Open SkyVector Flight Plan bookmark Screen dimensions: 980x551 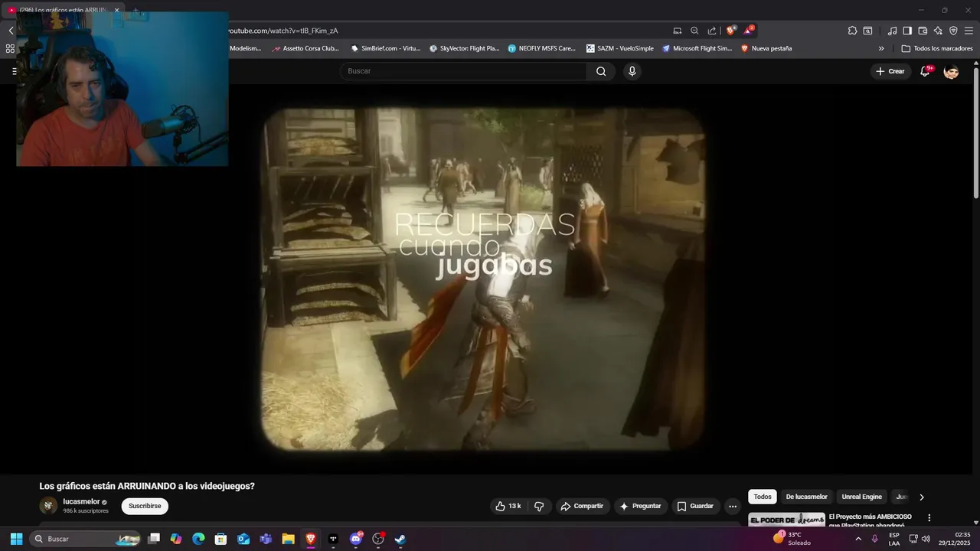pyautogui.click(x=465, y=48)
